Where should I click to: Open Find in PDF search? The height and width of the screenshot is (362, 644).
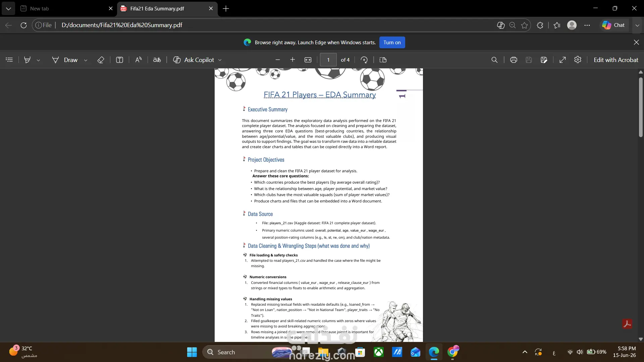(x=494, y=60)
